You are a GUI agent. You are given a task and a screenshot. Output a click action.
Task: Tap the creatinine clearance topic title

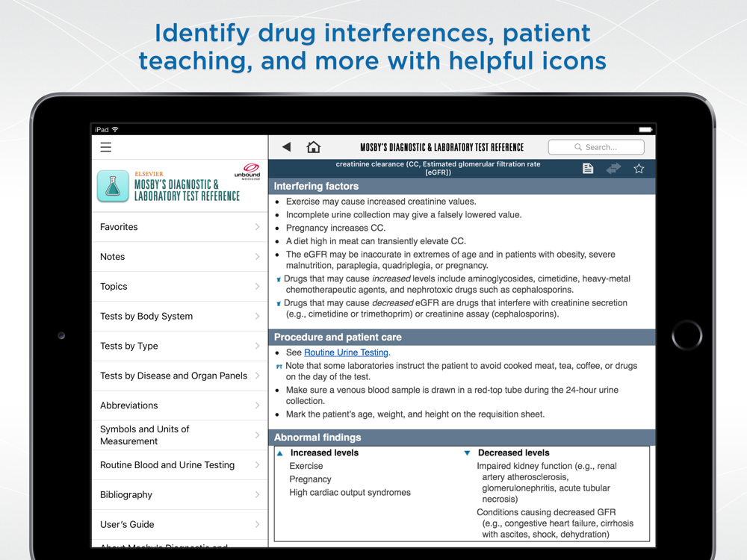tap(438, 168)
